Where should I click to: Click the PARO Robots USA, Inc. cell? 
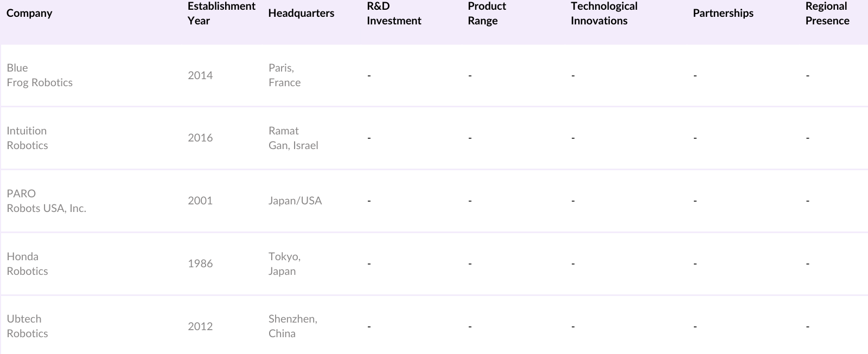coord(47,201)
